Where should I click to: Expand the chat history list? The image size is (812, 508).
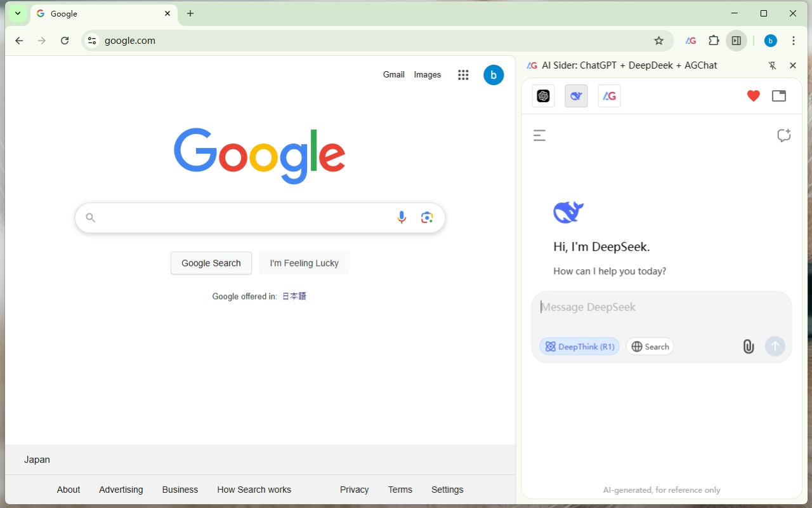point(539,135)
